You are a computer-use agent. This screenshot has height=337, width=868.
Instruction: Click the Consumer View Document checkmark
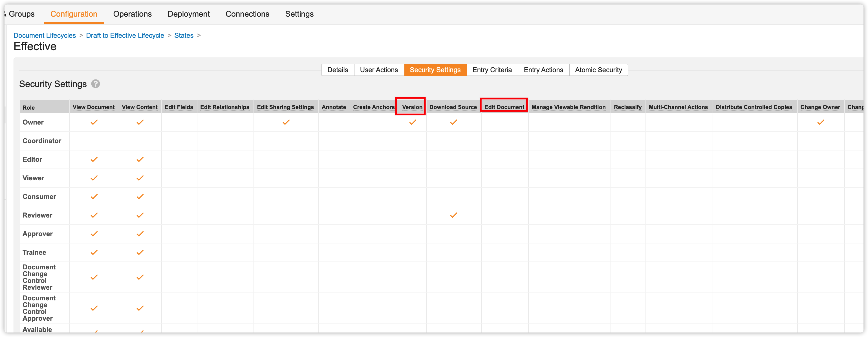point(94,197)
